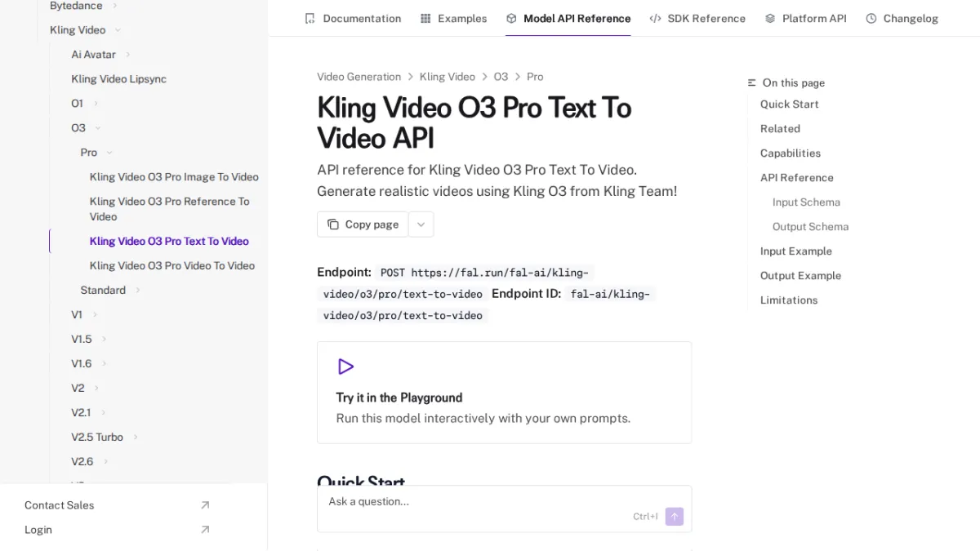Click the Video Generation breadcrumb

tap(359, 77)
